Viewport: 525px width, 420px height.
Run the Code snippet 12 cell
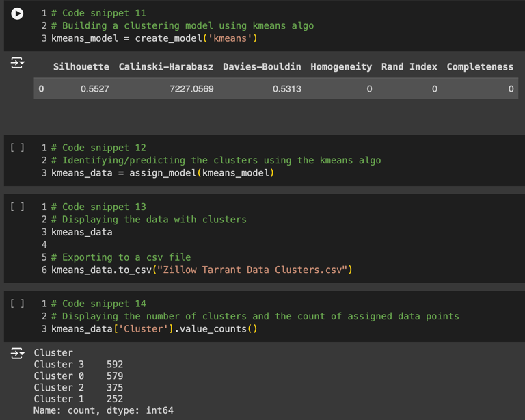click(x=18, y=148)
